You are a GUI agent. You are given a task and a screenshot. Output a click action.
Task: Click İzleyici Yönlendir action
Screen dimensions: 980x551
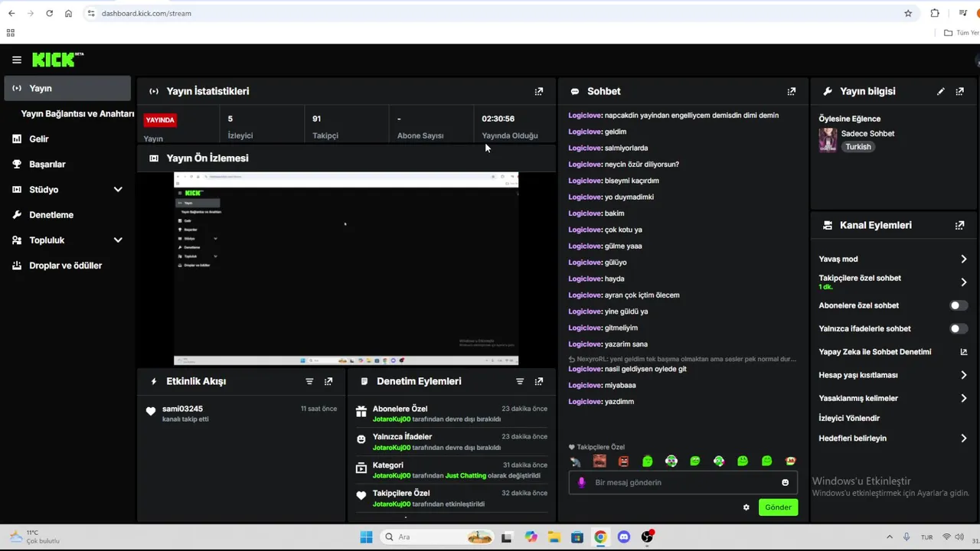coord(849,418)
